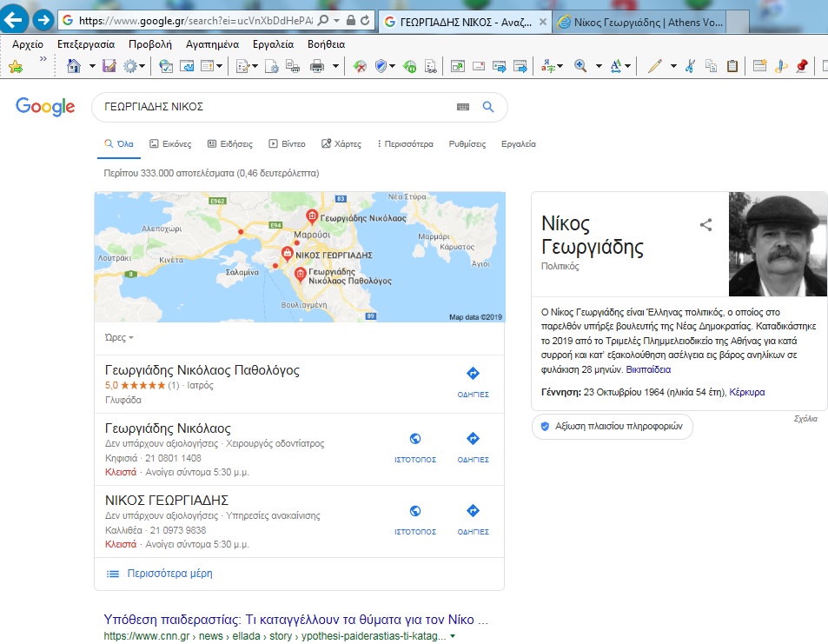Screen dimensions: 828x644
Task: Click the clipboard paste icon
Action: (732, 66)
